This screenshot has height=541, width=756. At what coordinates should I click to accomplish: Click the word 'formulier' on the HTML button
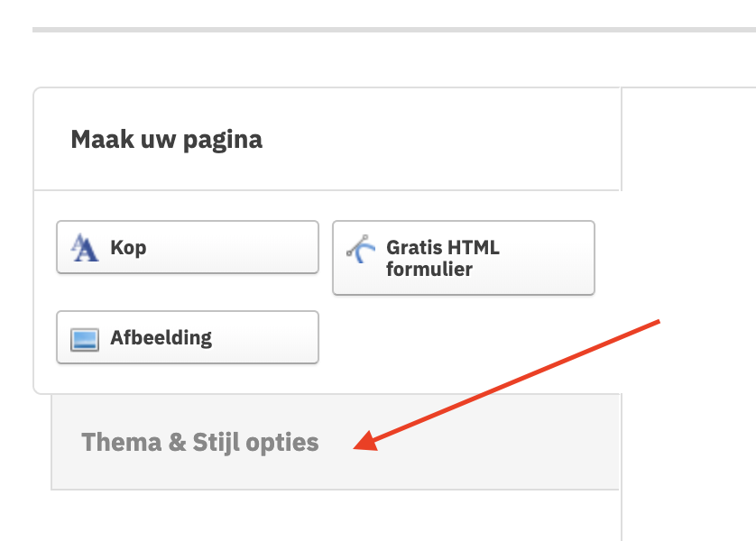point(429,269)
